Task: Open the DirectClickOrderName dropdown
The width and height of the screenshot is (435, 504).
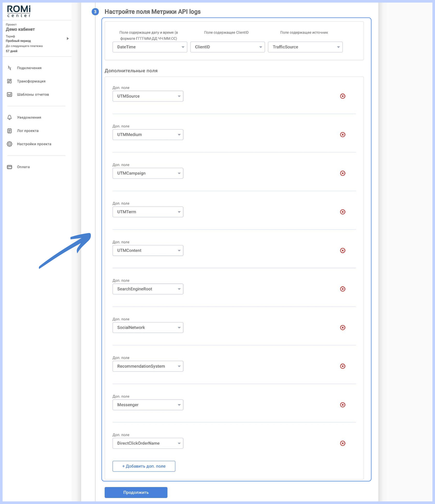Action: tap(148, 443)
